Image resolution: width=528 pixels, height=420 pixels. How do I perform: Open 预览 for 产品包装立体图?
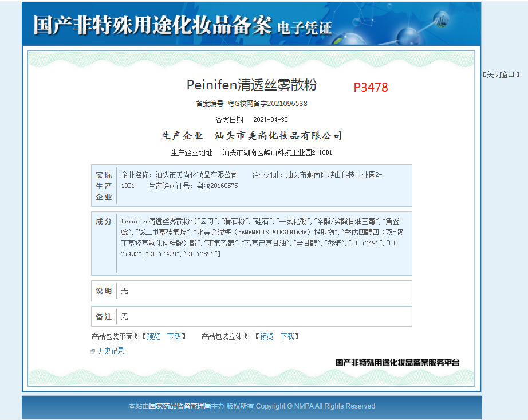266,336
